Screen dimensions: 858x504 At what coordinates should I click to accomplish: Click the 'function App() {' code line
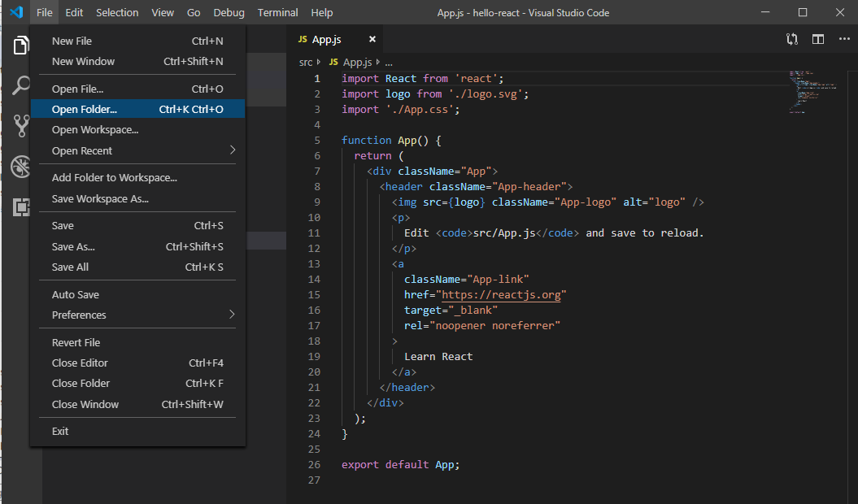[391, 140]
